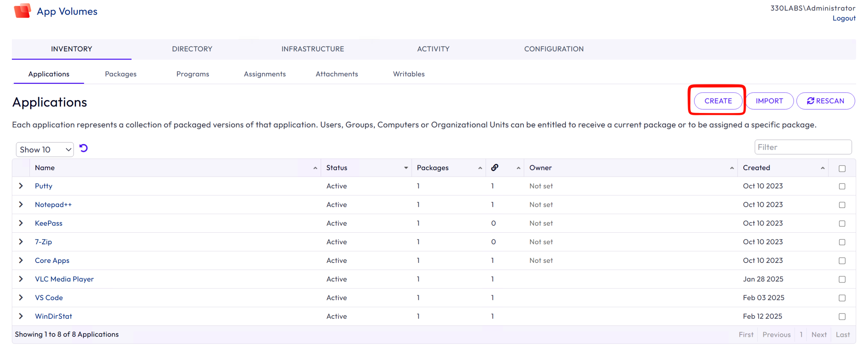Go to the Next page
868x346 pixels.
click(819, 335)
